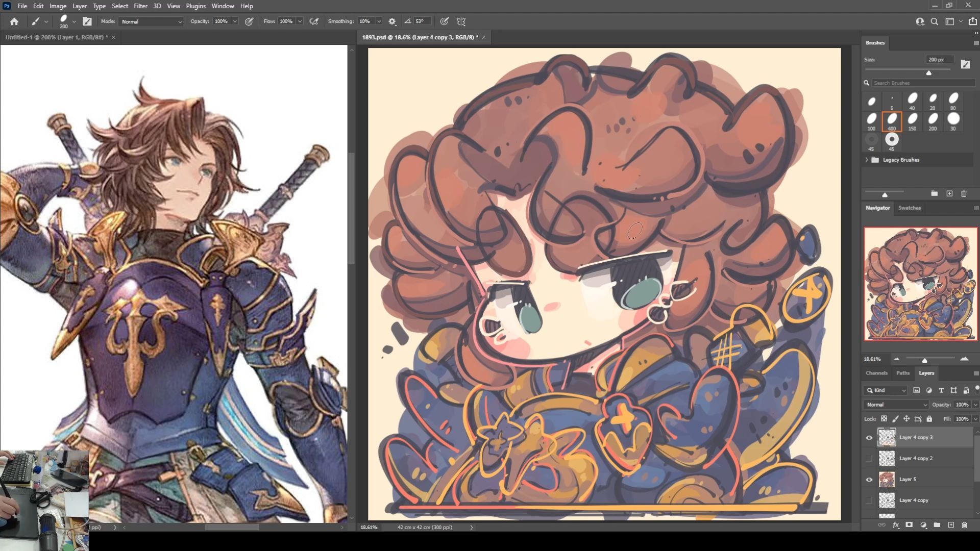
Task: Open the Filter menu
Action: pos(140,6)
